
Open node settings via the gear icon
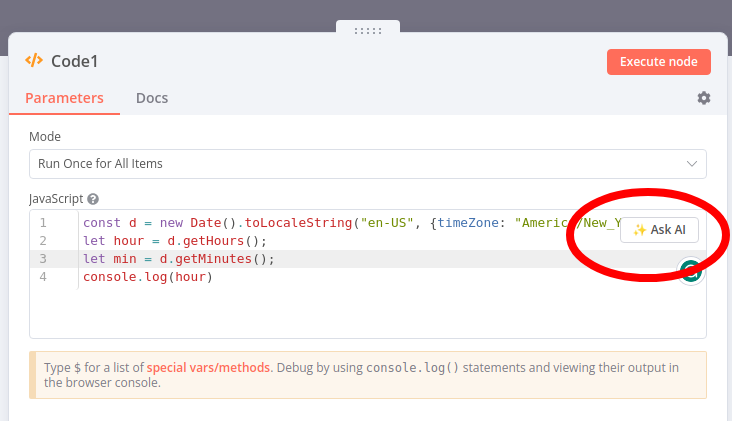tap(704, 98)
